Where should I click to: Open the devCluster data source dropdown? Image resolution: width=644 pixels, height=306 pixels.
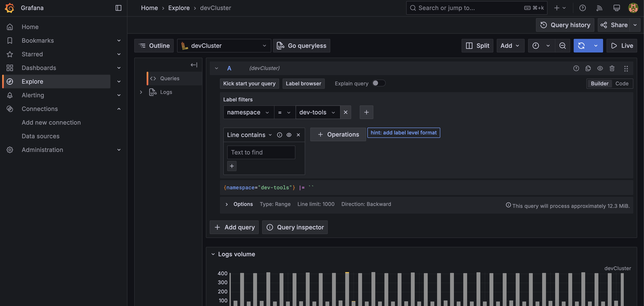point(224,46)
